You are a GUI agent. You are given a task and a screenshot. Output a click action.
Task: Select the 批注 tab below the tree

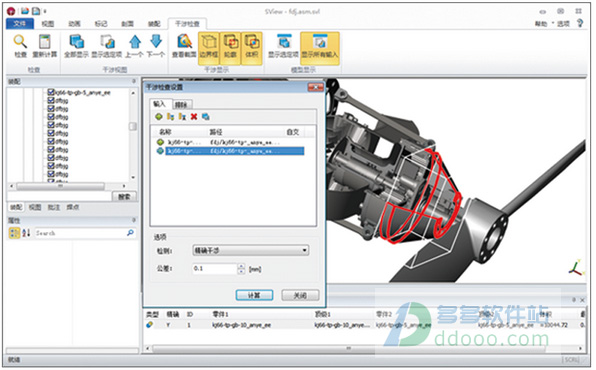pos(54,207)
